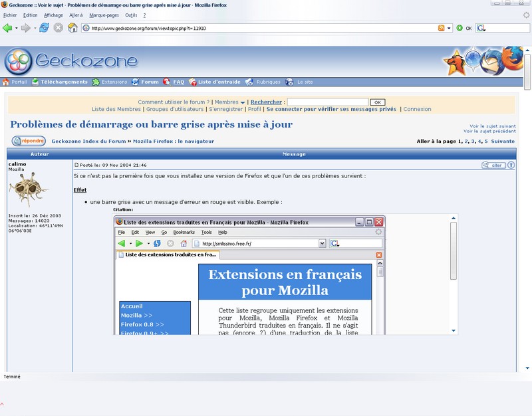Click the FAQ lifebuoy icon
The image size is (532, 416).
point(166,81)
